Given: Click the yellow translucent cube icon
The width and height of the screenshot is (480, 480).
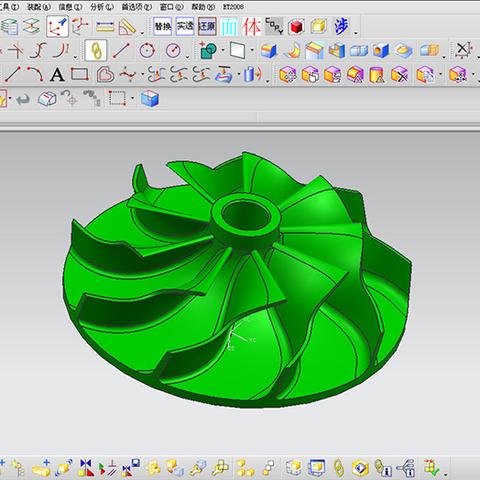Looking at the screenshot, I should click(319, 26).
